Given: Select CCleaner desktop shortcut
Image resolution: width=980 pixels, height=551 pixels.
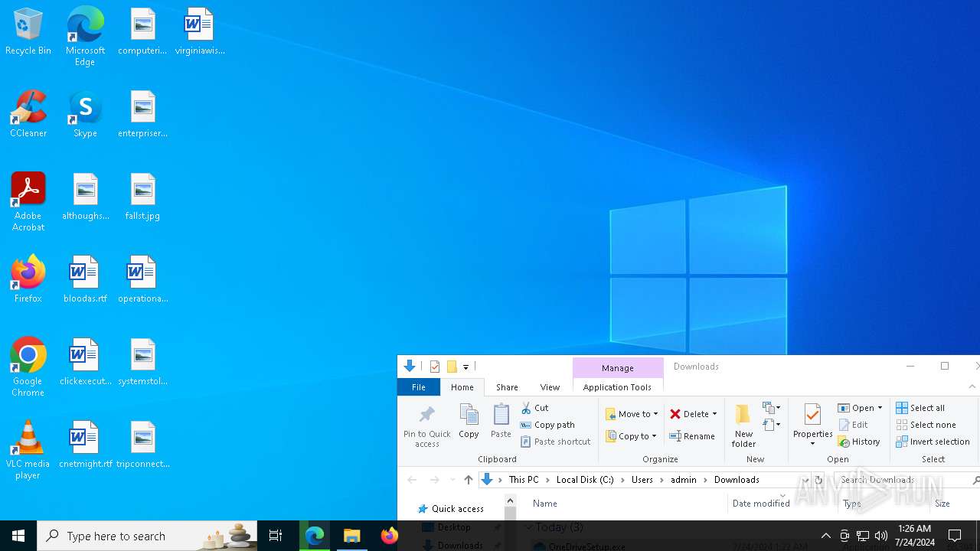Looking at the screenshot, I should pos(28,115).
